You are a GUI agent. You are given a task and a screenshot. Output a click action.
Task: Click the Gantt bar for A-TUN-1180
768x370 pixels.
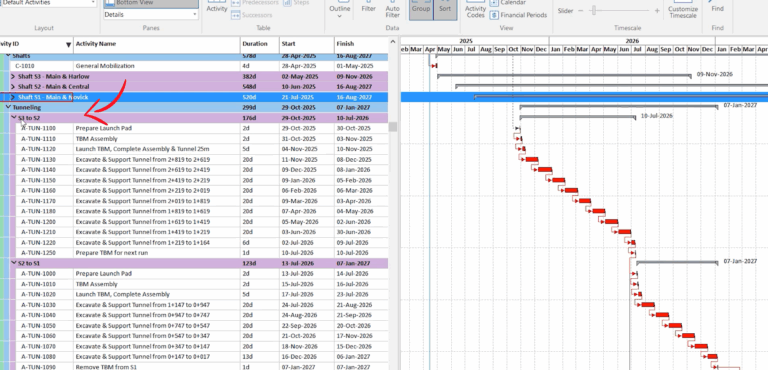tap(599, 211)
